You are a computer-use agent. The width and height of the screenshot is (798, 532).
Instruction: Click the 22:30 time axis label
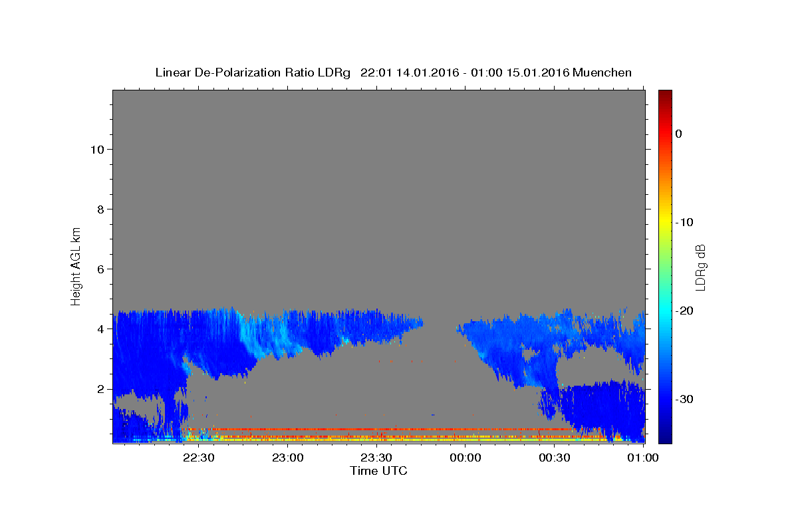pyautogui.click(x=199, y=458)
